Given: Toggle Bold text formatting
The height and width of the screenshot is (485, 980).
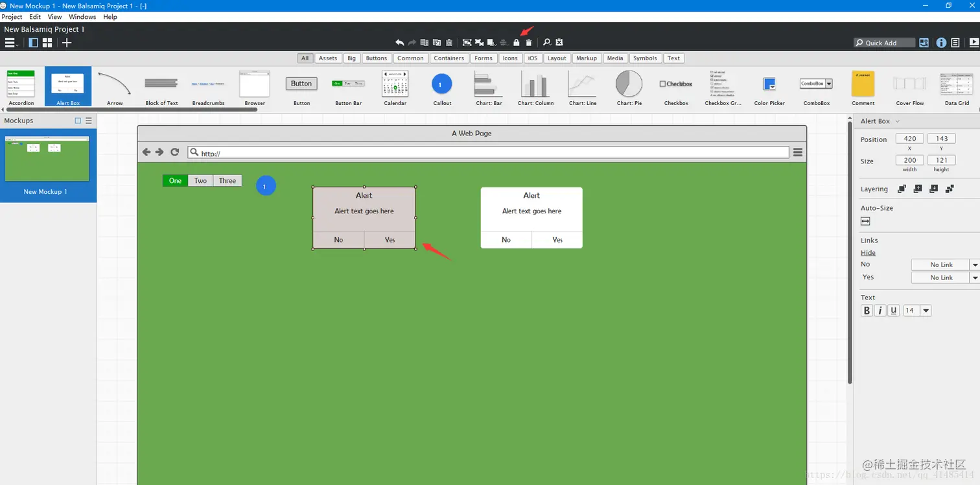Looking at the screenshot, I should 867,311.
